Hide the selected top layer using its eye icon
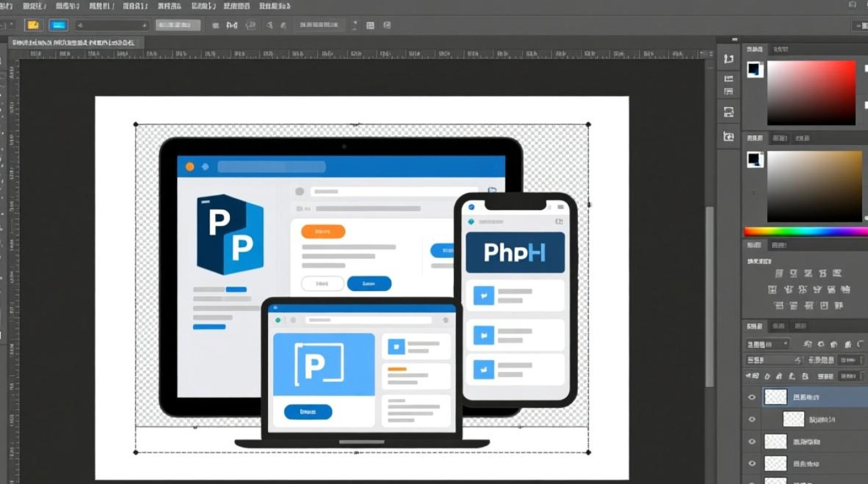The height and width of the screenshot is (484, 868). pyautogui.click(x=752, y=398)
